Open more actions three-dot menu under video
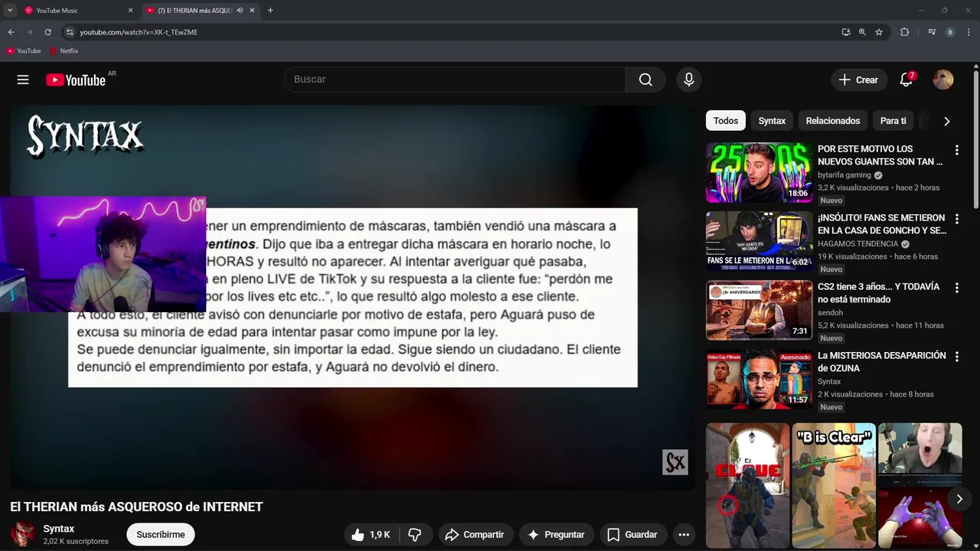Screen dimensions: 980x551 click(x=684, y=535)
